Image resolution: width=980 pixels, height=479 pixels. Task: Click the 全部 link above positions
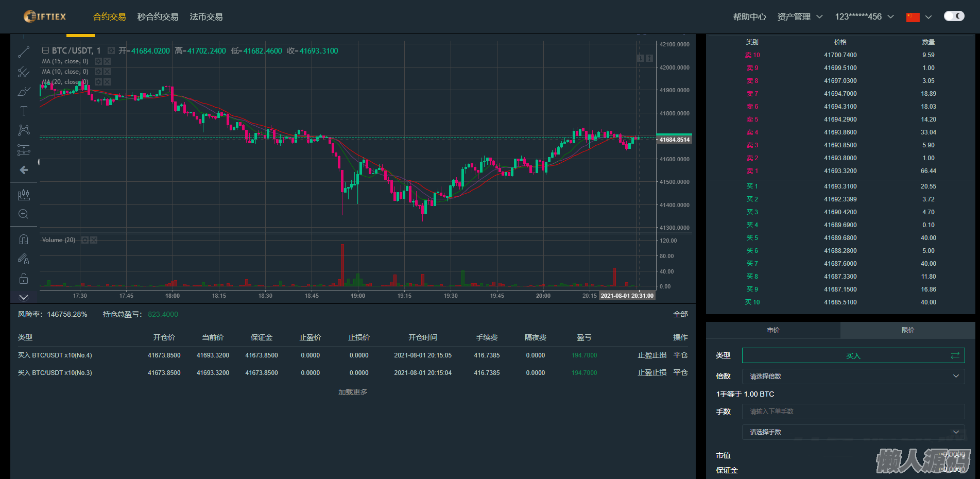click(680, 314)
